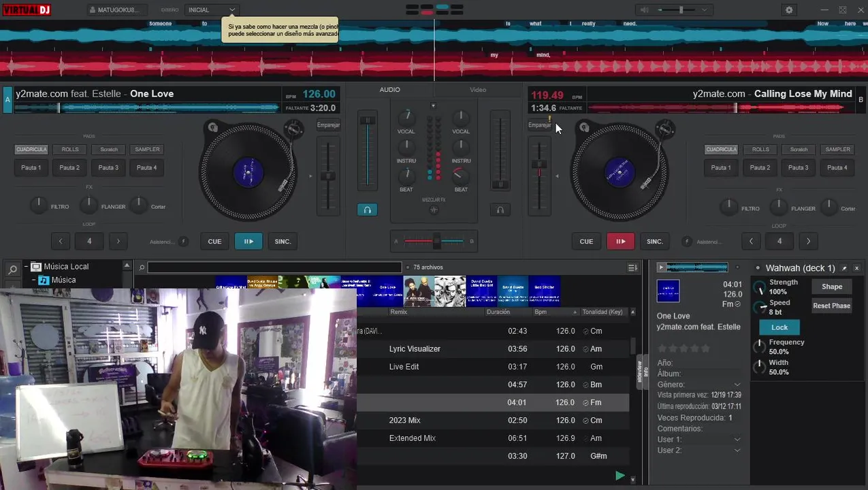Adjust right deck channel volume fader
Viewport: 868px width, 490px height.
tap(500, 150)
